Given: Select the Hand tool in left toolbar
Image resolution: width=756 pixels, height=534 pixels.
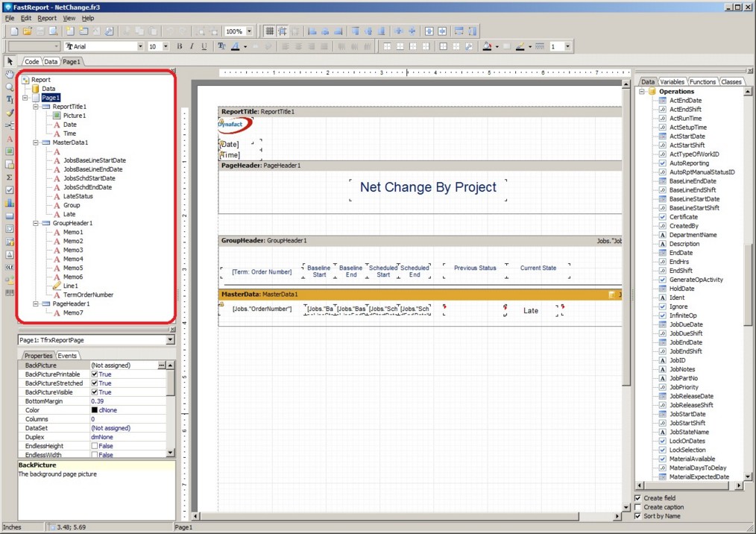Looking at the screenshot, I should 10,75.
